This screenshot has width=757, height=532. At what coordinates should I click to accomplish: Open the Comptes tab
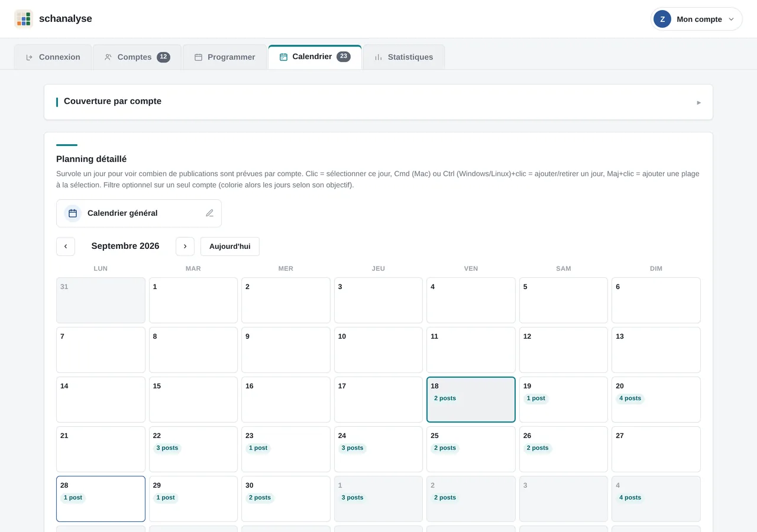coord(137,57)
